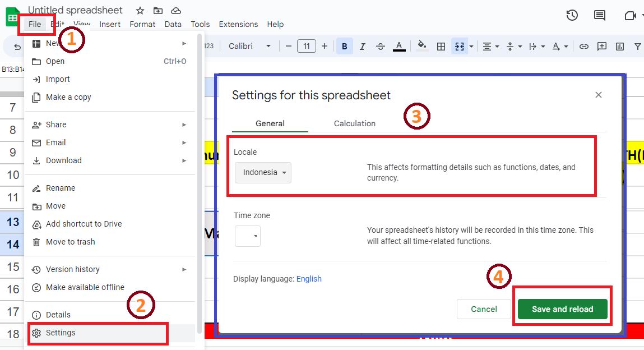This screenshot has height=350, width=644.
Task: Choose Add shortcut to Drive
Action: click(110, 224)
